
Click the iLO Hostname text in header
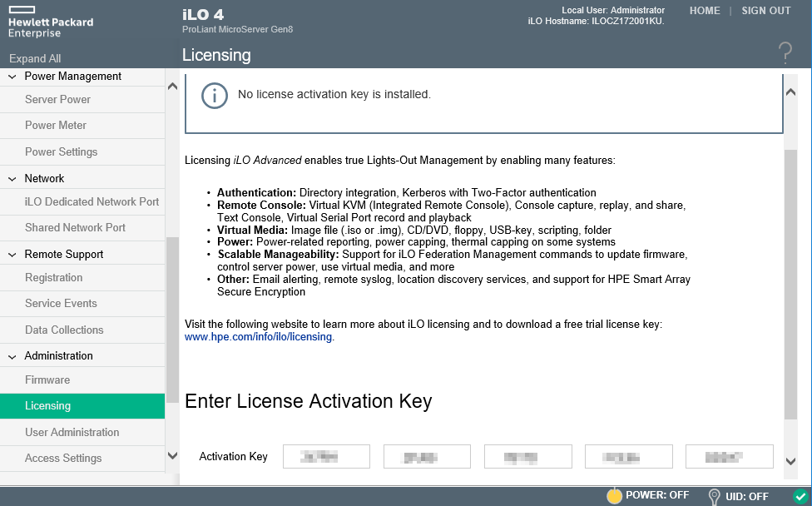click(596, 22)
